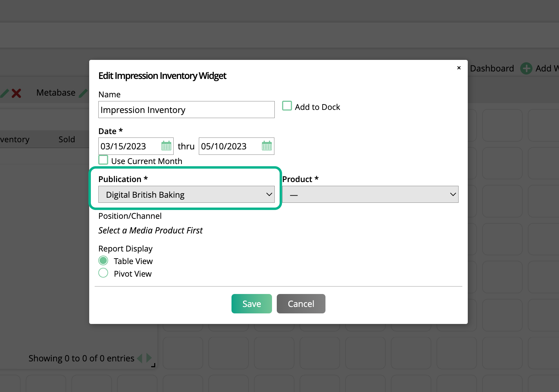
Task: Select the Table View radio option
Action: coord(103,261)
